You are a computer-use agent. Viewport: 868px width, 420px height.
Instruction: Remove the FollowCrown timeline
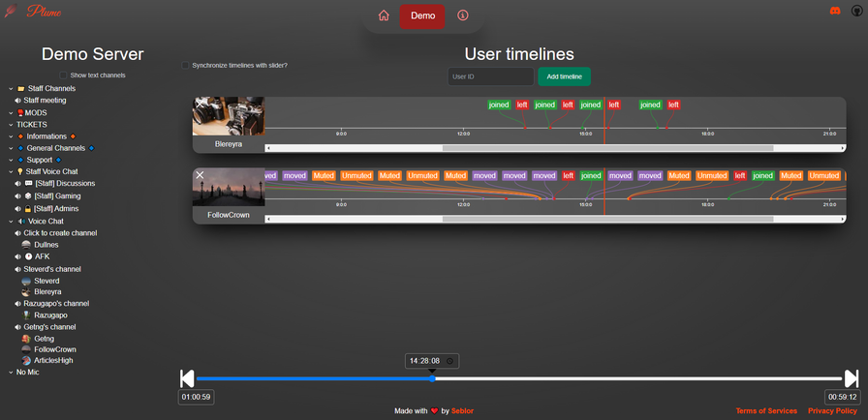[200, 175]
